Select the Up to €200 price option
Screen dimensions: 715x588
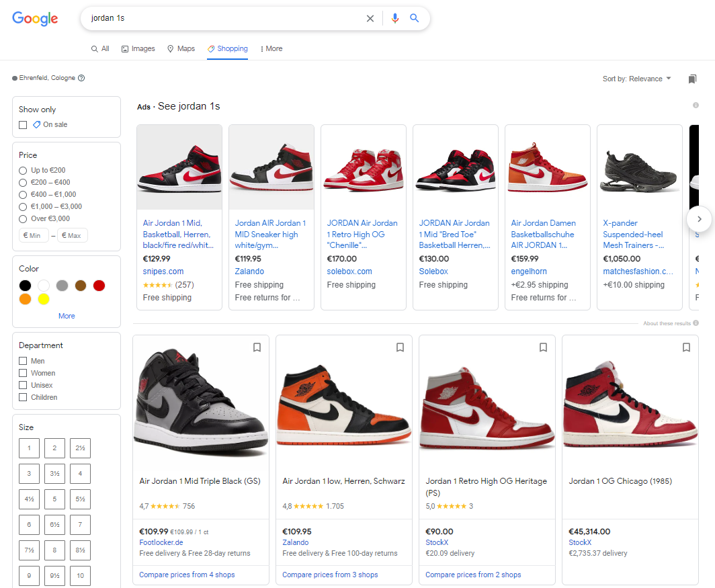click(23, 171)
